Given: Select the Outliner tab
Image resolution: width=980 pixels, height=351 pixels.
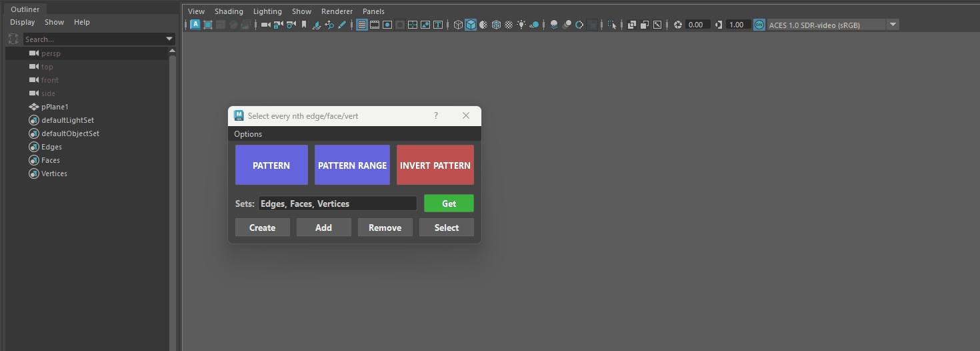Looking at the screenshot, I should point(25,9).
